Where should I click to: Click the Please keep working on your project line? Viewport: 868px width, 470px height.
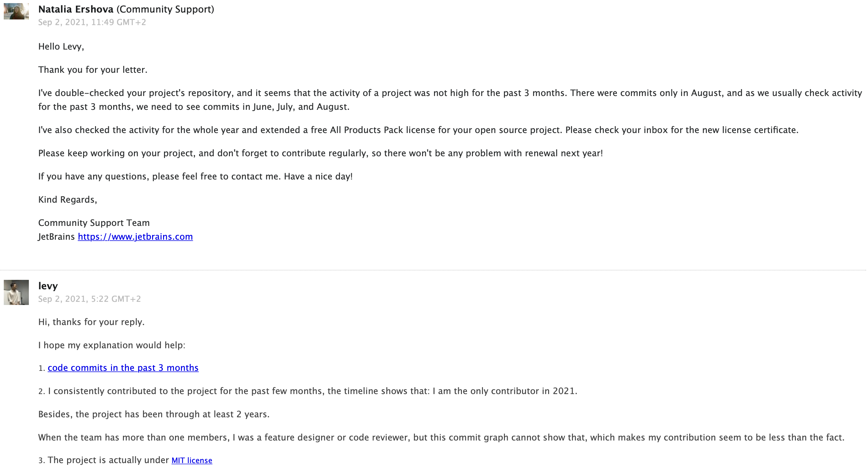(320, 153)
